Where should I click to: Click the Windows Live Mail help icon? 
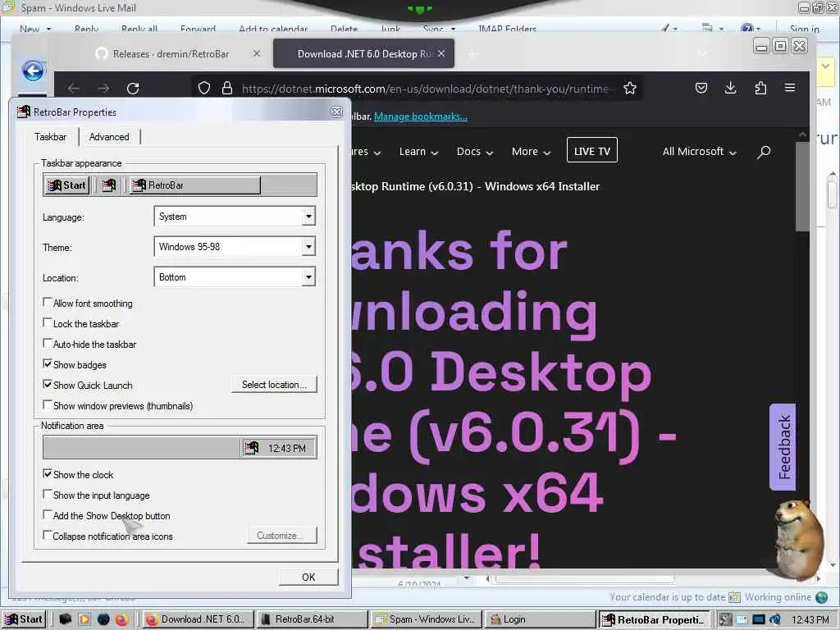coord(747,29)
